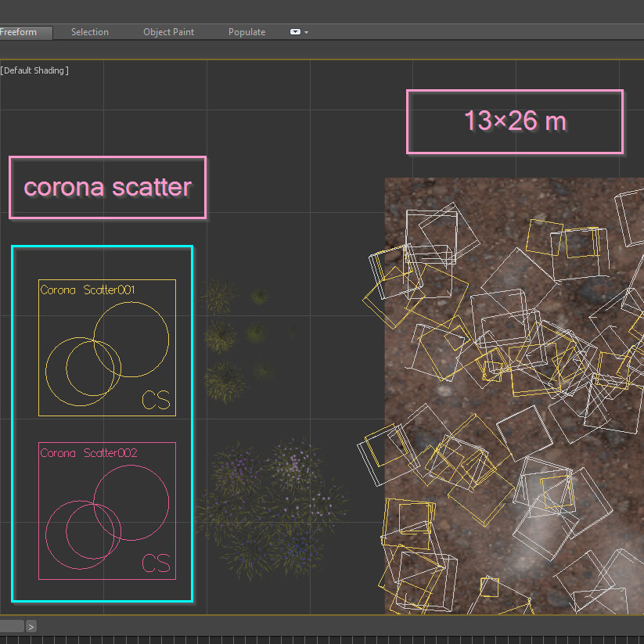Select the topmost grass clump model
This screenshot has width=644, height=644.
[x=218, y=297]
